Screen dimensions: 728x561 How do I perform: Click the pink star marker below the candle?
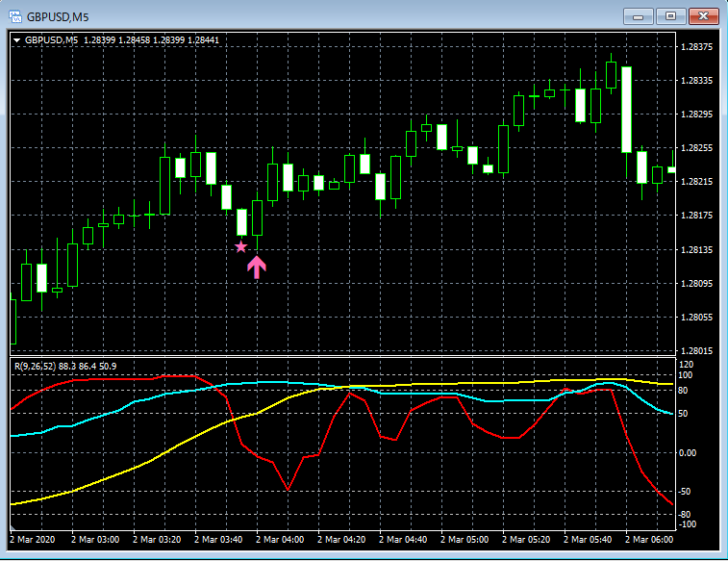241,247
